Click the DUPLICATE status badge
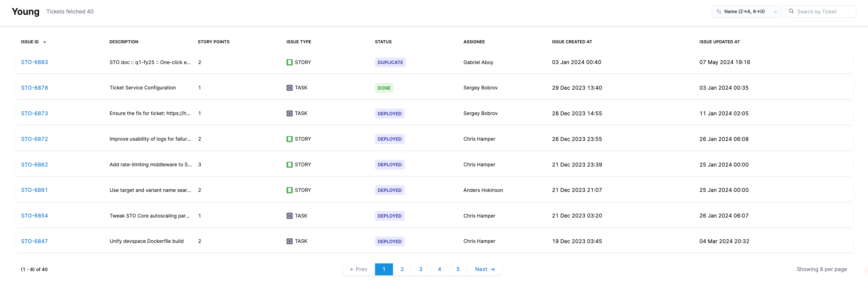Screen dimensions: 868x291 pyautogui.click(x=390, y=62)
